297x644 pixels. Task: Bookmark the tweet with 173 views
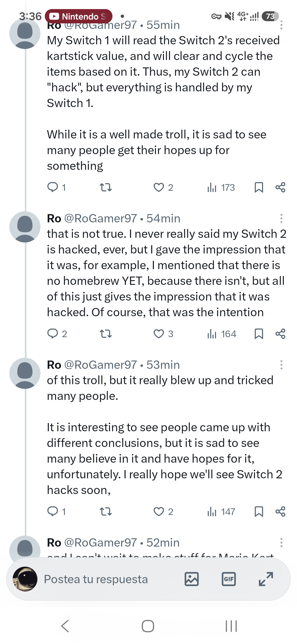(x=259, y=187)
